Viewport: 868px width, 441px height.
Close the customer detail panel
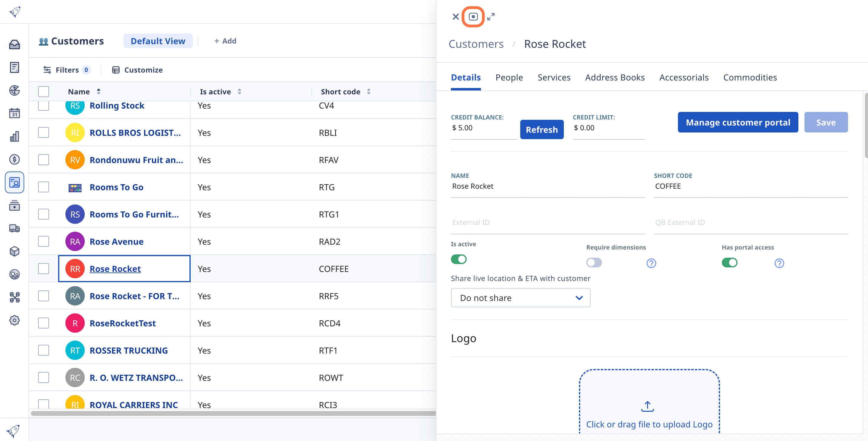click(455, 17)
